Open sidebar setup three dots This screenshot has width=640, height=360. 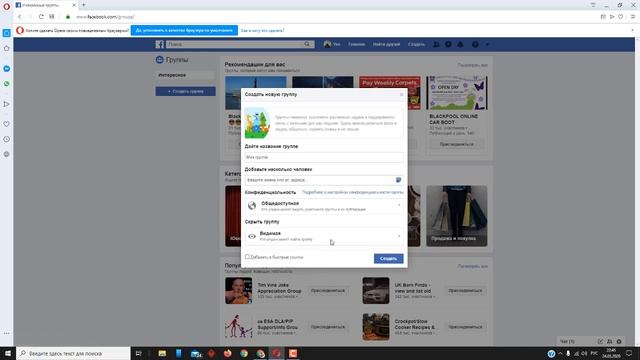tap(7, 333)
